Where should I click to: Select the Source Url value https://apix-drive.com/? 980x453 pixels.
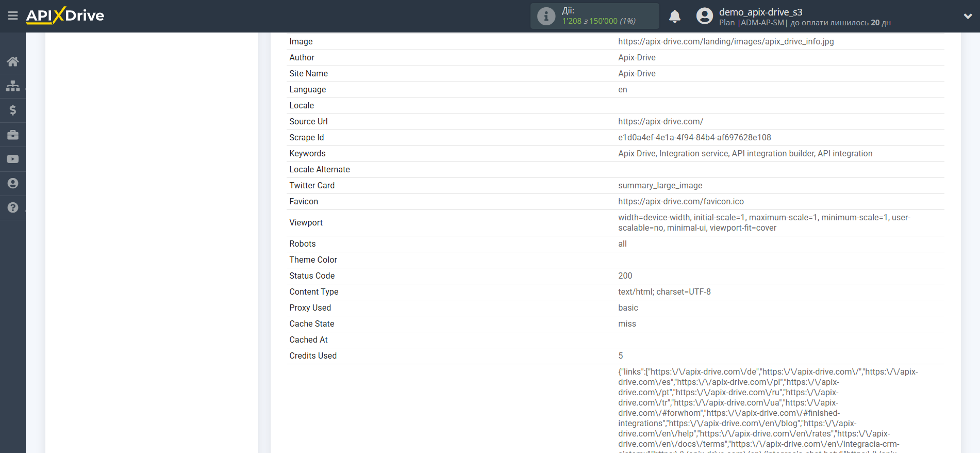(660, 122)
